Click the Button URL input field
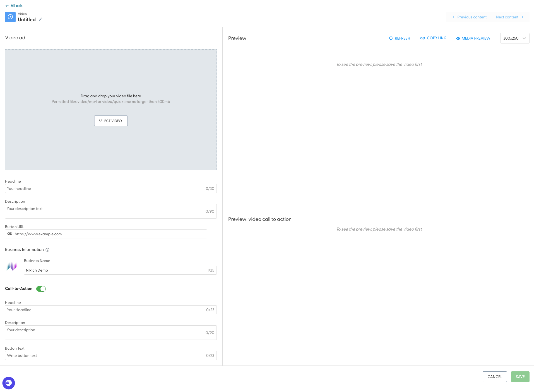This screenshot has height=392, width=534. (x=106, y=234)
